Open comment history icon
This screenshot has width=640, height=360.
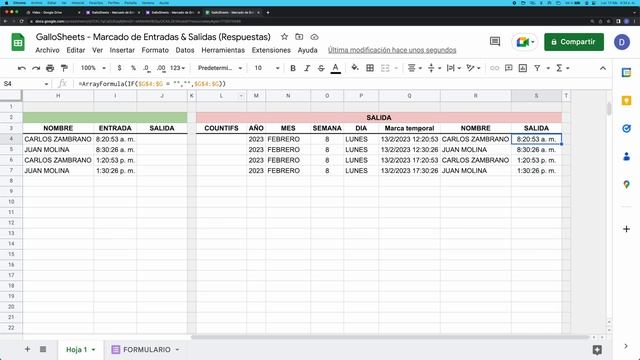click(495, 42)
